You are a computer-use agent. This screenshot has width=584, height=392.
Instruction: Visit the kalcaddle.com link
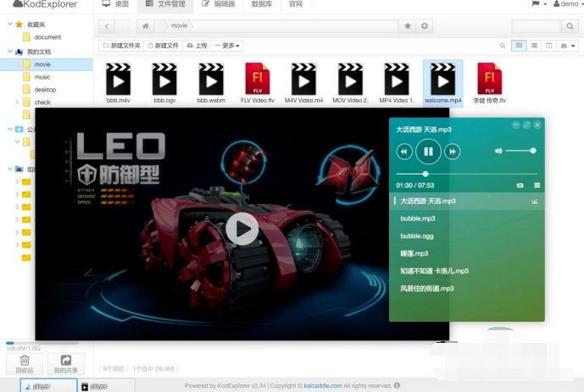coord(323,386)
